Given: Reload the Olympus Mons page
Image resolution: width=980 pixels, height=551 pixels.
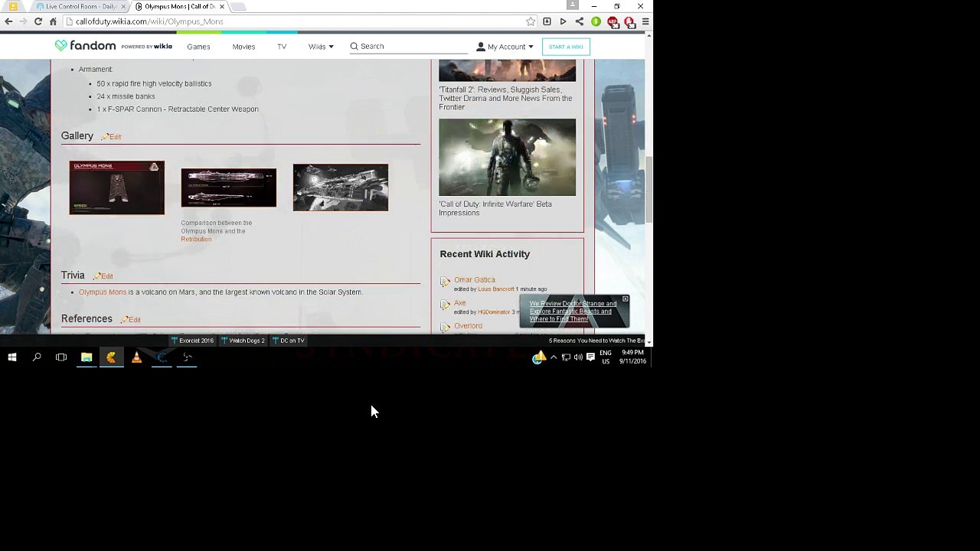Looking at the screenshot, I should [x=38, y=21].
